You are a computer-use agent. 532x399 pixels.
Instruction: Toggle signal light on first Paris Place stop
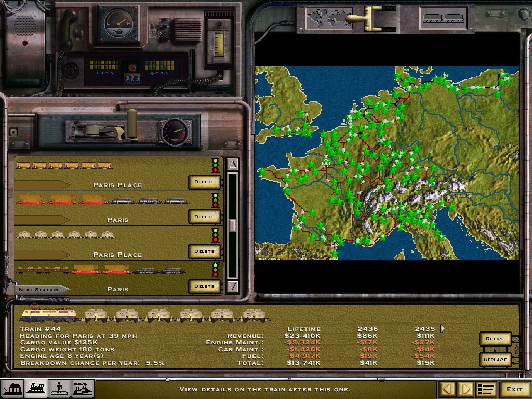215,166
